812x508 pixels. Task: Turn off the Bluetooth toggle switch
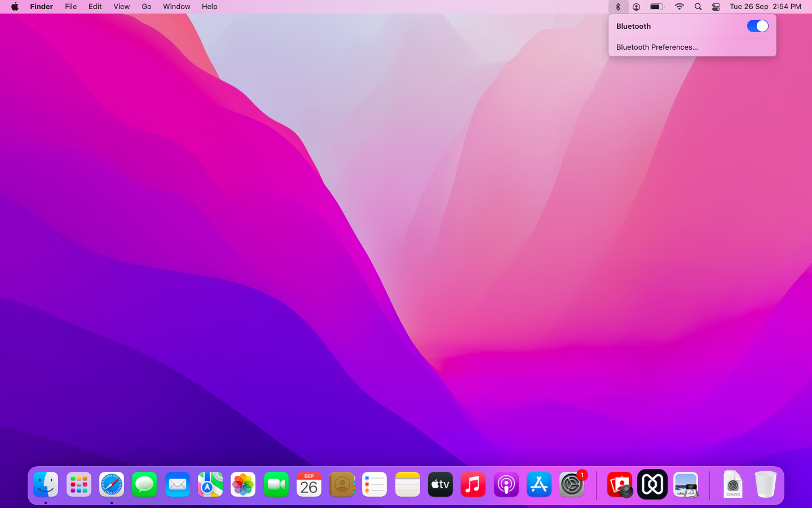pos(757,26)
